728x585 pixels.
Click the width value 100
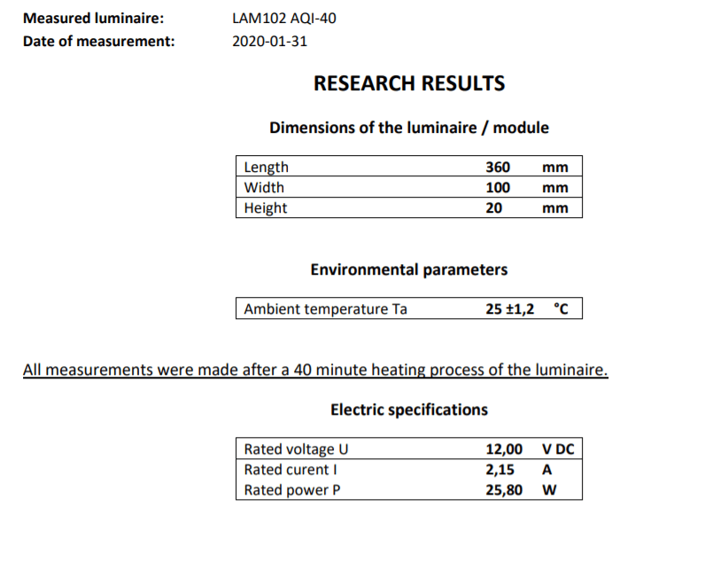pyautogui.click(x=498, y=188)
